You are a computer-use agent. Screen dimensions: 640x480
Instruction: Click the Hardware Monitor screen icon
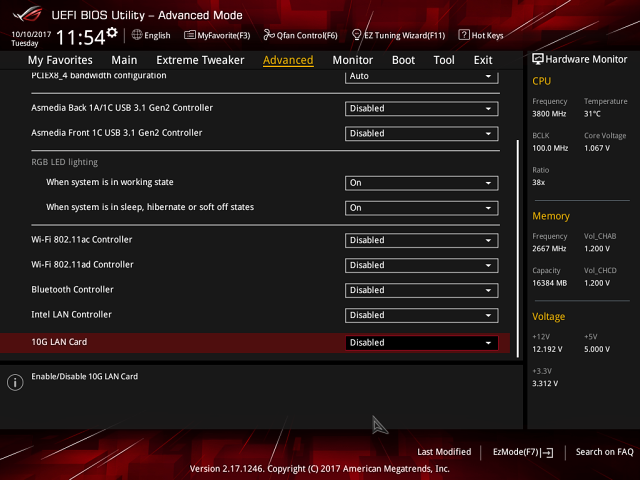click(538, 59)
